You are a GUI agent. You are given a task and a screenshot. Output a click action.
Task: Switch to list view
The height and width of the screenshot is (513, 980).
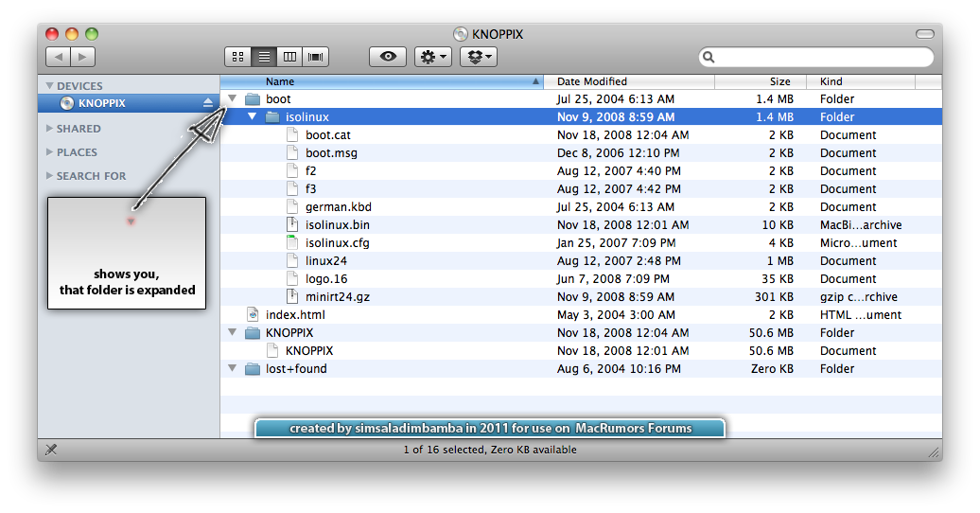[x=264, y=57]
